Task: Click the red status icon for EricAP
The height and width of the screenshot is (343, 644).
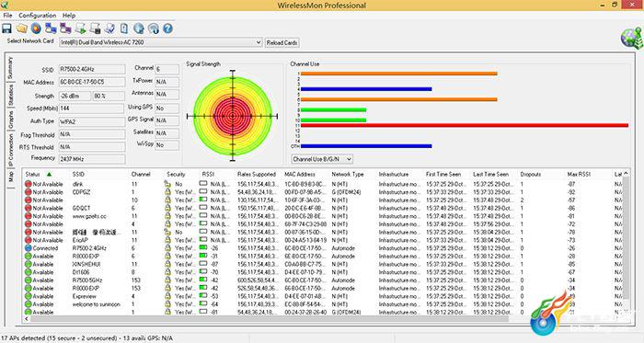Action: point(28,240)
